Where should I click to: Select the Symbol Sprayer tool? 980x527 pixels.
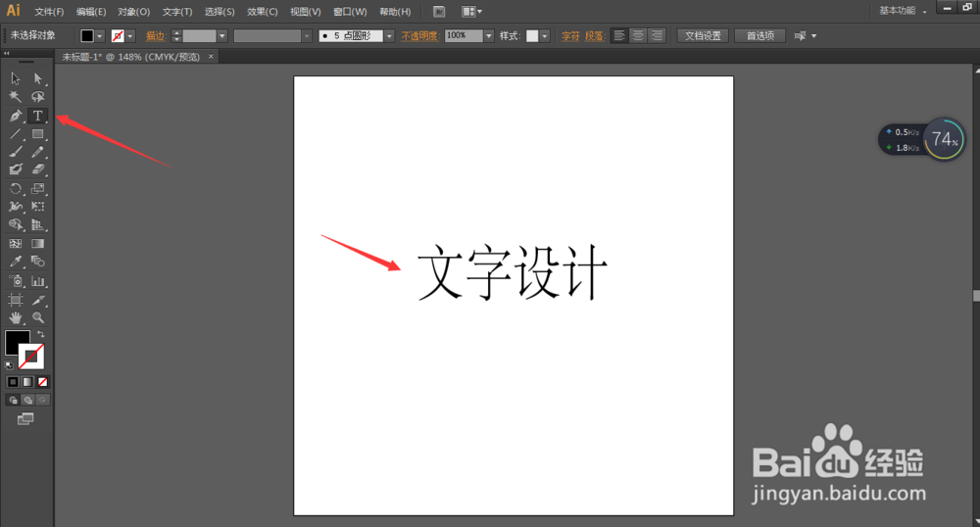pyautogui.click(x=16, y=281)
